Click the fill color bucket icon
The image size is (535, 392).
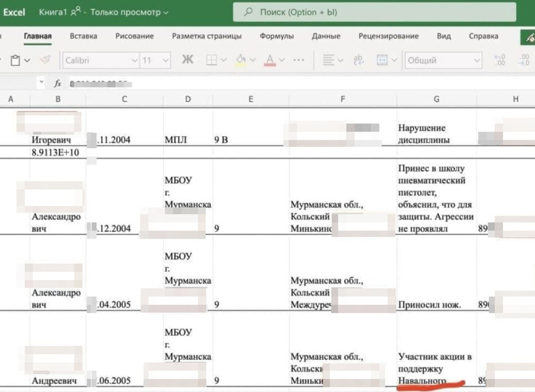coord(242,61)
